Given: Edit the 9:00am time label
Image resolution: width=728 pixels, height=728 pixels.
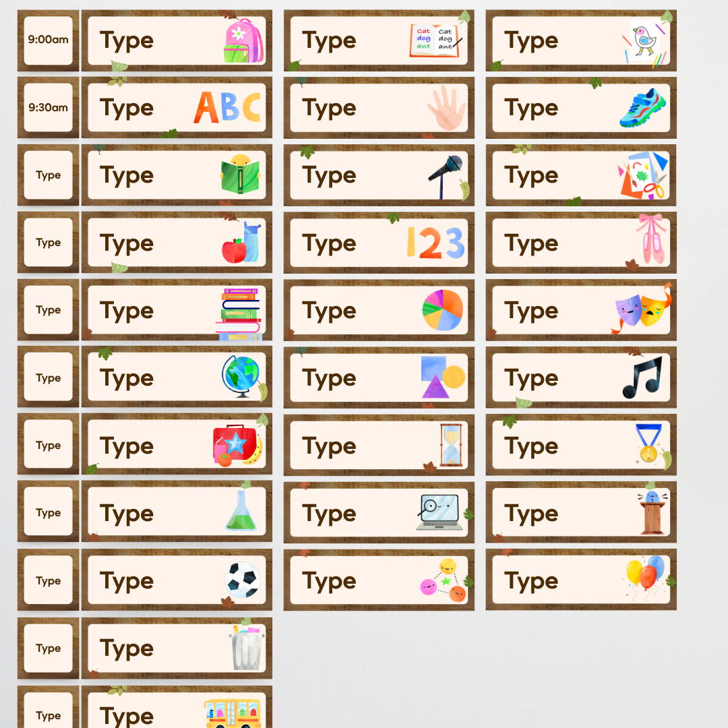Looking at the screenshot, I should point(49,40).
